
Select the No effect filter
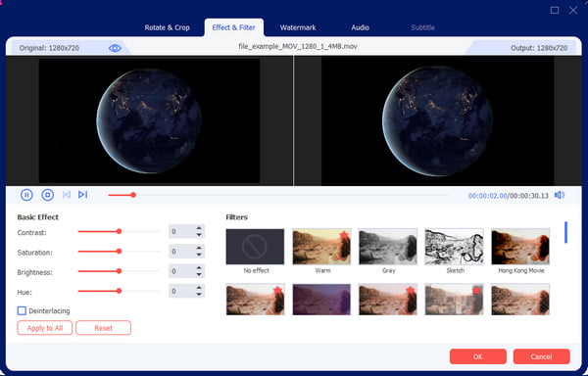[x=255, y=247]
